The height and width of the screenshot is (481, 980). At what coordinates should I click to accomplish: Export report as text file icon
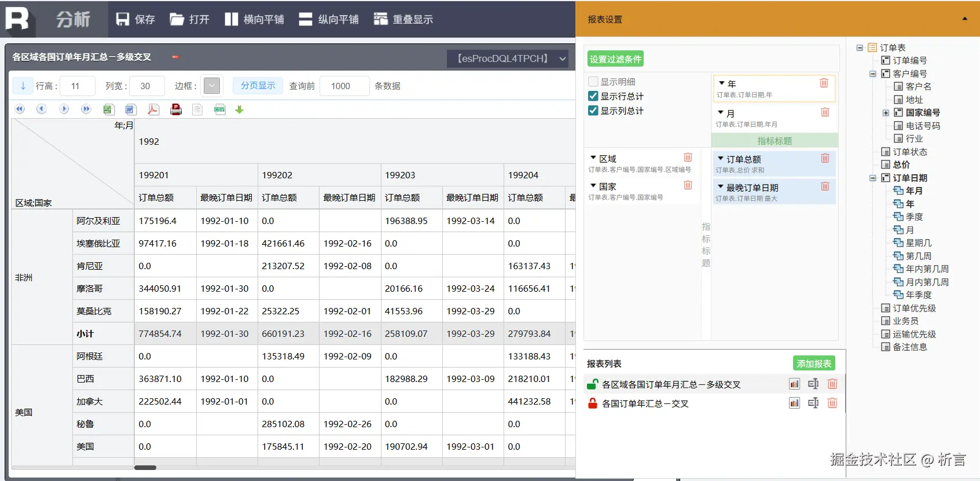pos(197,109)
